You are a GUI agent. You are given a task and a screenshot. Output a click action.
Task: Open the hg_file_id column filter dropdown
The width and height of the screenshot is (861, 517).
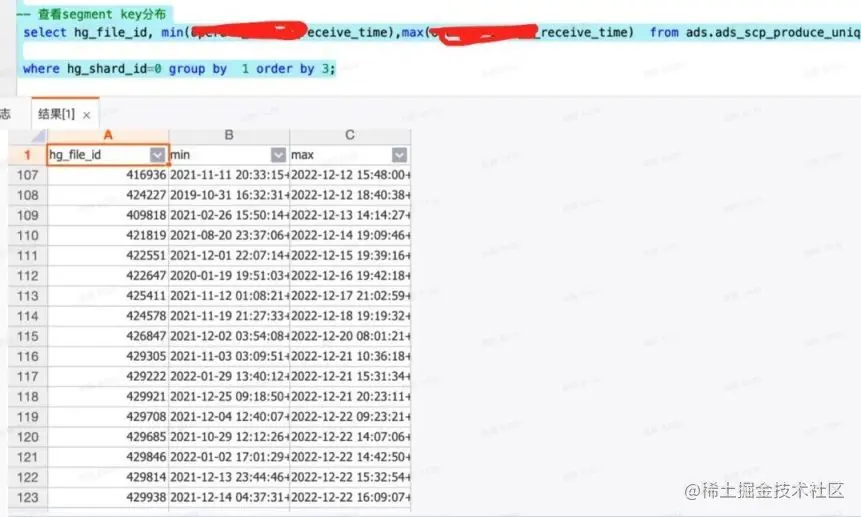(x=157, y=155)
